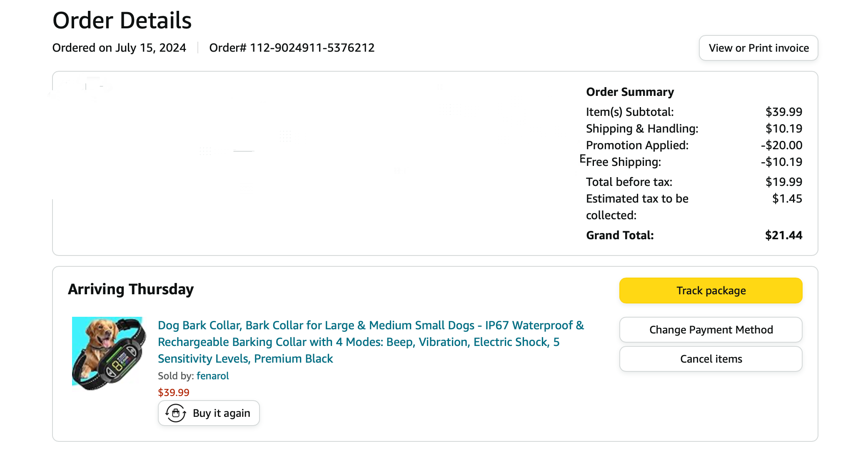Image resolution: width=868 pixels, height=451 pixels.
Task: Click the Buy it again button label
Action: 221,413
